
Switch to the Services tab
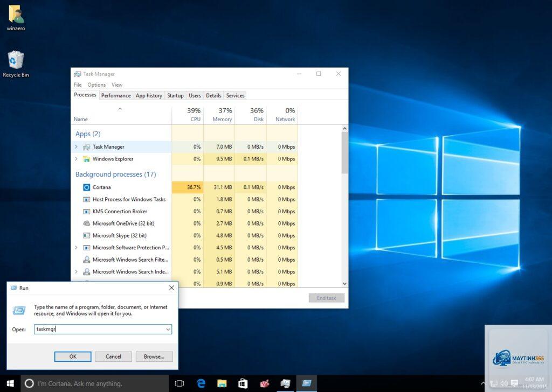[235, 95]
